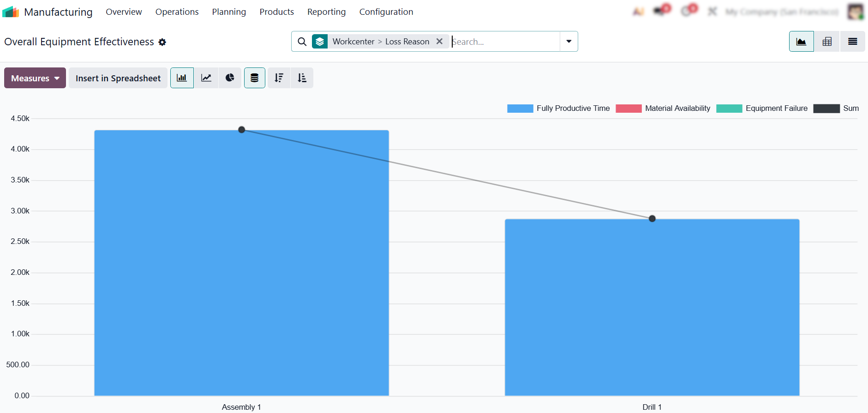Image resolution: width=868 pixels, height=413 pixels.
Task: Hide the Equipment Failure legend series
Action: [776, 109]
